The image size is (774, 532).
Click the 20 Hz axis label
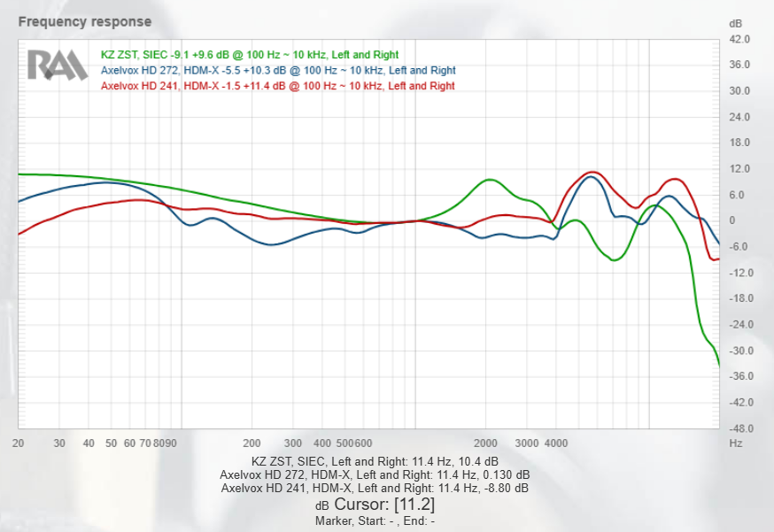pyautogui.click(x=19, y=443)
